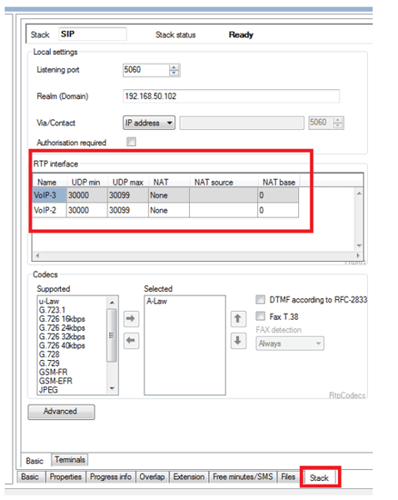
Task: Enable DTMF according to RFC-2833
Action: [260, 299]
